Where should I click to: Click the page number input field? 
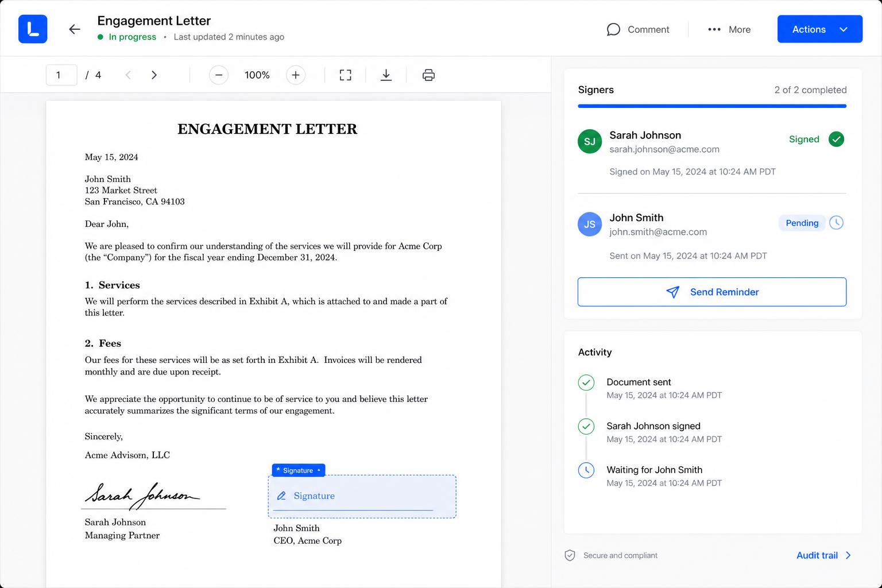click(x=61, y=75)
